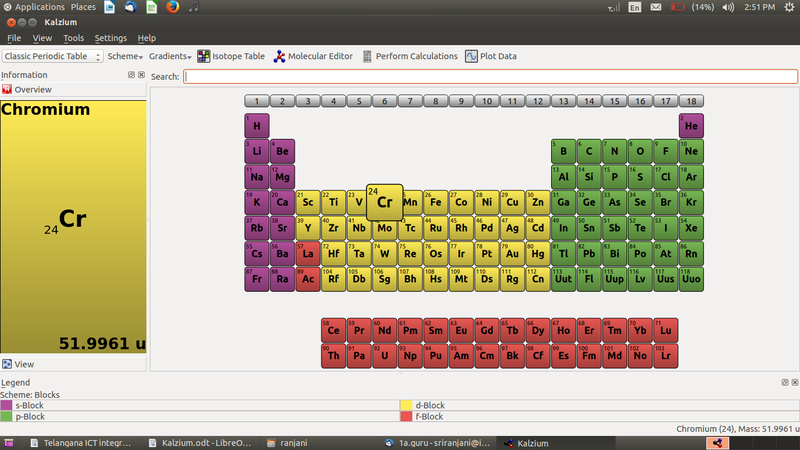The image size is (800, 450).
Task: Float the Legend panel
Action: 785,382
